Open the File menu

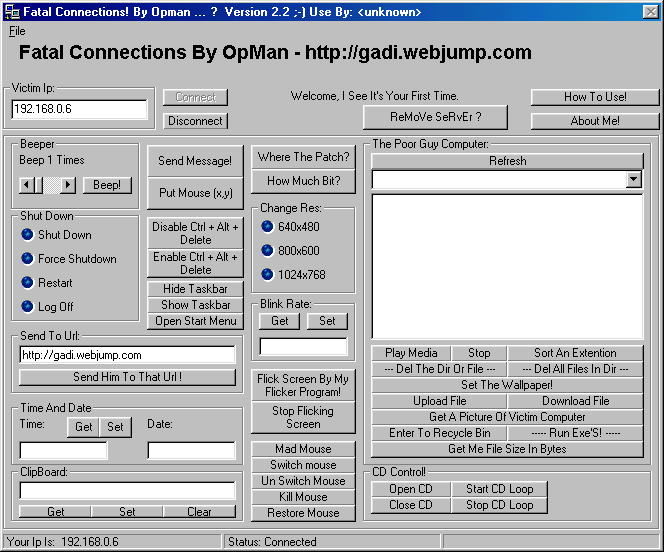click(x=17, y=31)
